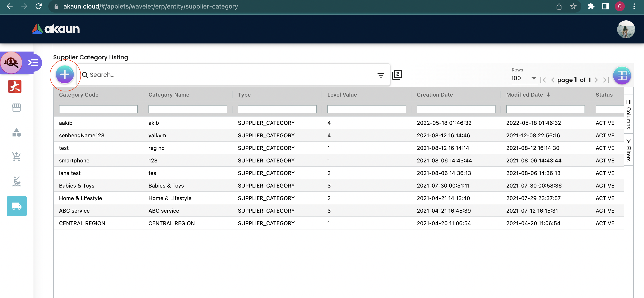Expand the sidebar menu toggle icon

(33, 63)
